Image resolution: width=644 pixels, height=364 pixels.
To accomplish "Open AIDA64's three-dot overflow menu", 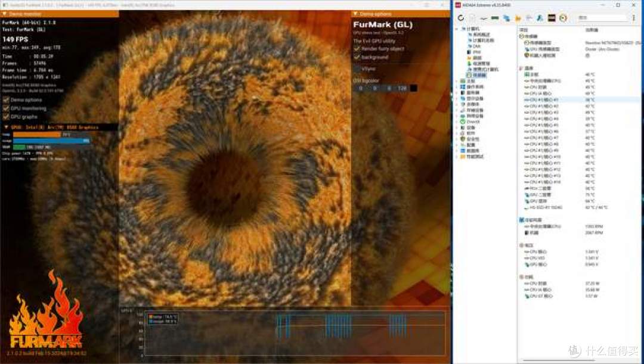I will [634, 18].
